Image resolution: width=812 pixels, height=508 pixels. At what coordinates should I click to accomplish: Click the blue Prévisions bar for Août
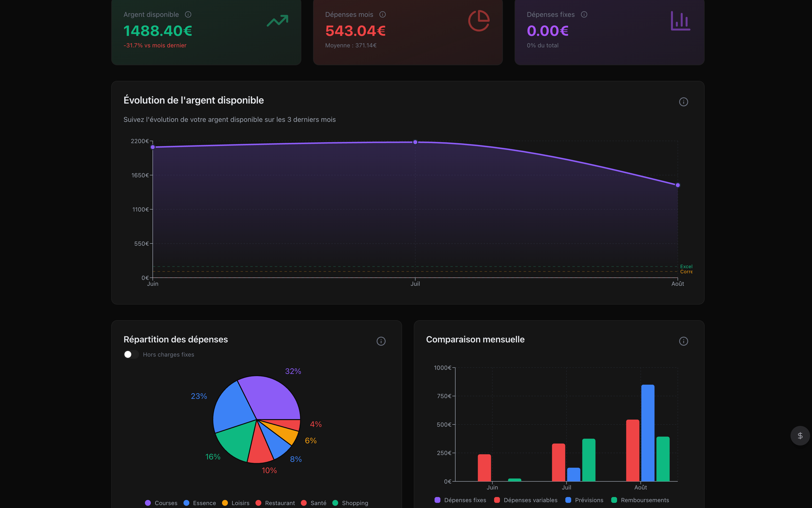[x=648, y=433]
